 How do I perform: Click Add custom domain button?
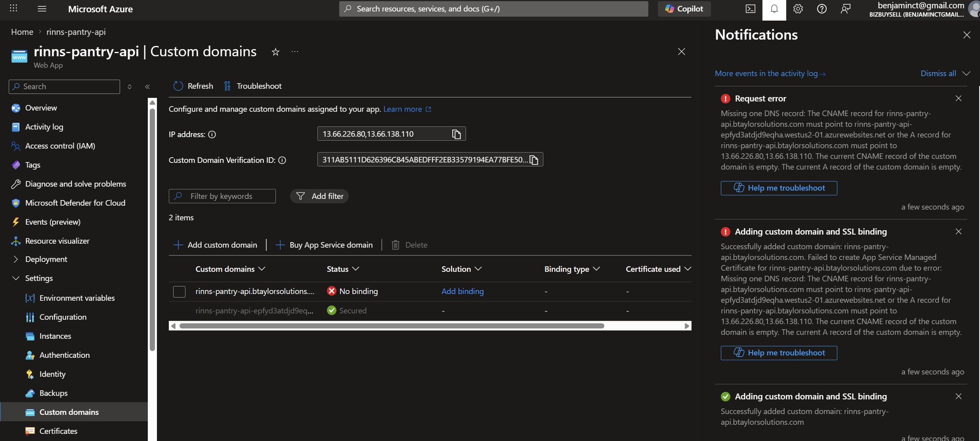[216, 245]
